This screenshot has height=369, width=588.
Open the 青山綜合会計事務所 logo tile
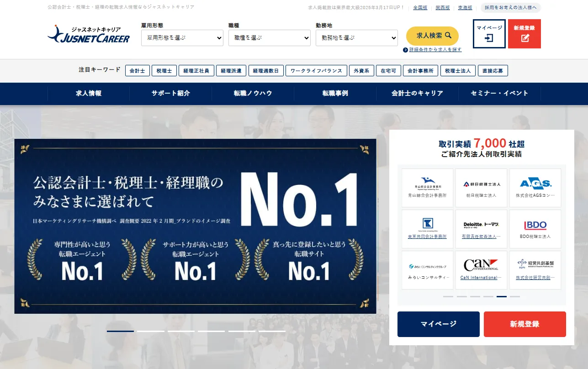[x=428, y=188]
